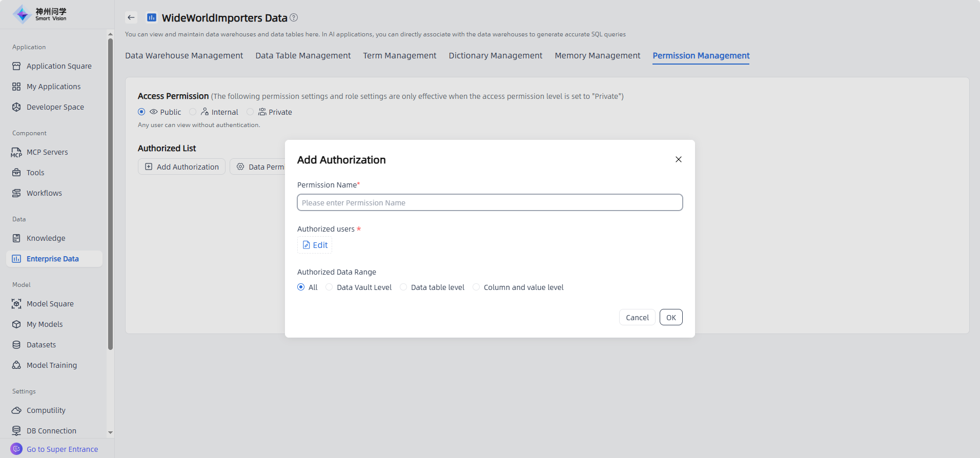The height and width of the screenshot is (458, 980).
Task: Select the Data Vault Level radio option
Action: (x=330, y=287)
